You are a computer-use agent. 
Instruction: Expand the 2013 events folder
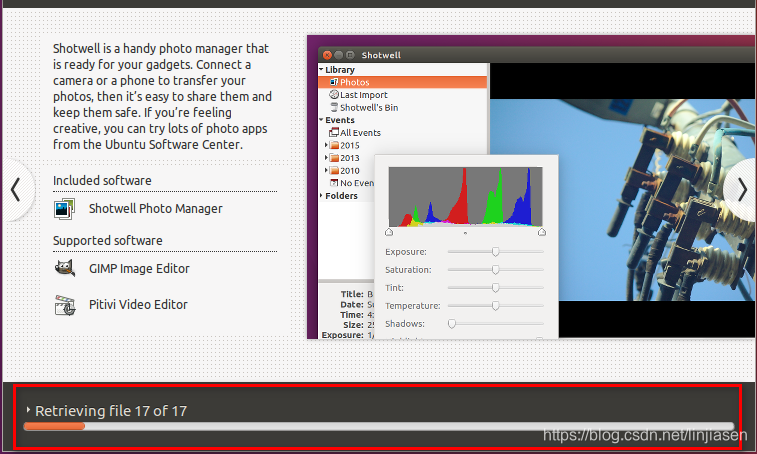pos(326,157)
